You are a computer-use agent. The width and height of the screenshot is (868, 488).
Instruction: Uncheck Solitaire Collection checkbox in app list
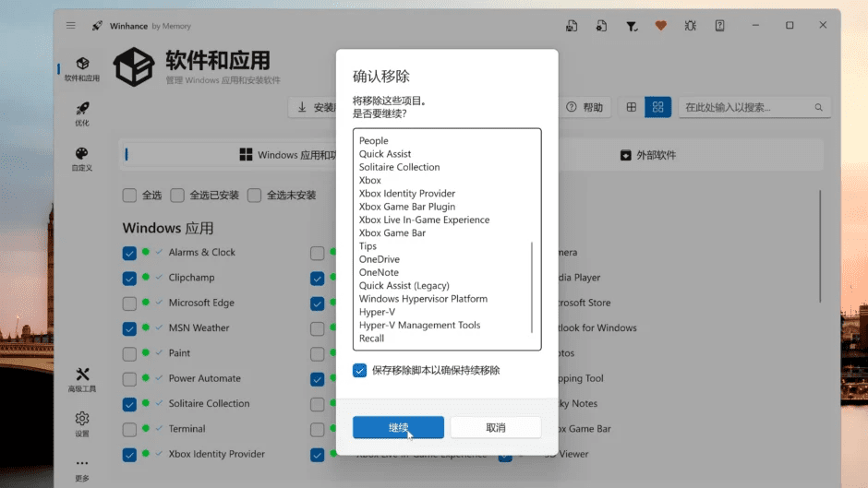pyautogui.click(x=129, y=404)
